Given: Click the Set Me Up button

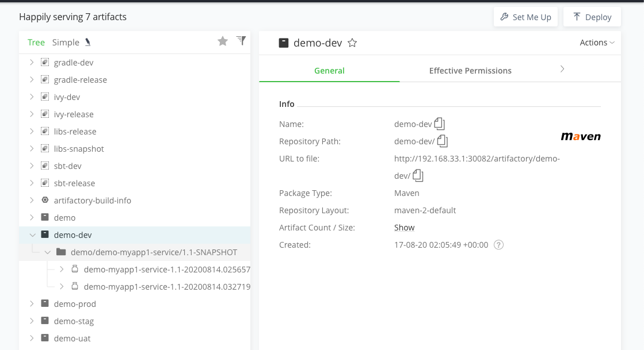Looking at the screenshot, I should pos(525,17).
